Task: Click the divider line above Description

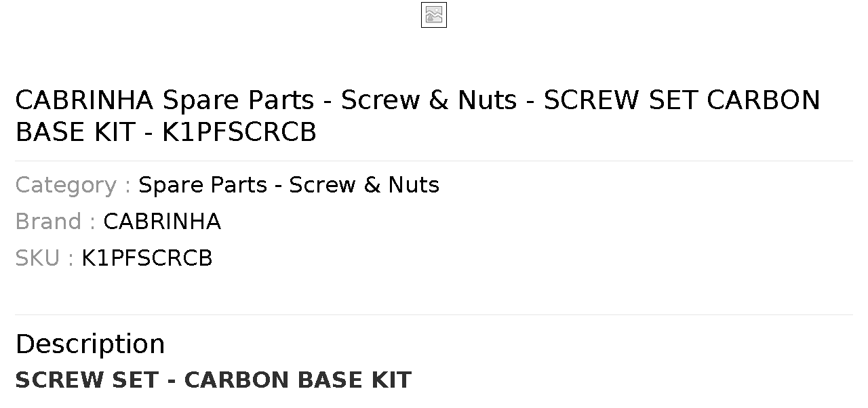Action: coord(434,314)
